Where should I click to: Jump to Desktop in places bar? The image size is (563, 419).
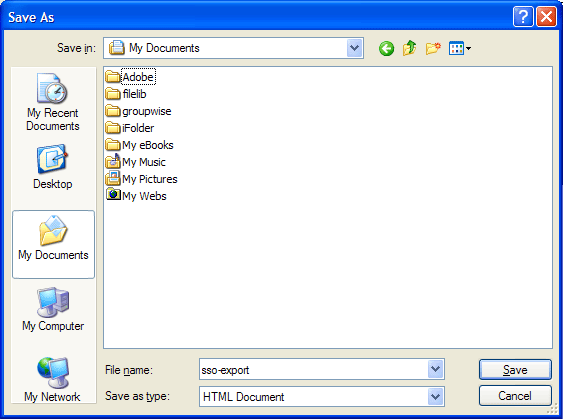[x=53, y=167]
